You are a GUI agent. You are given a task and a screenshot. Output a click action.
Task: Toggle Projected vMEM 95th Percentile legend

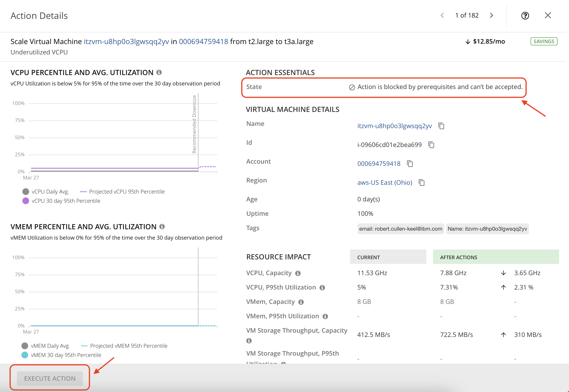124,346
